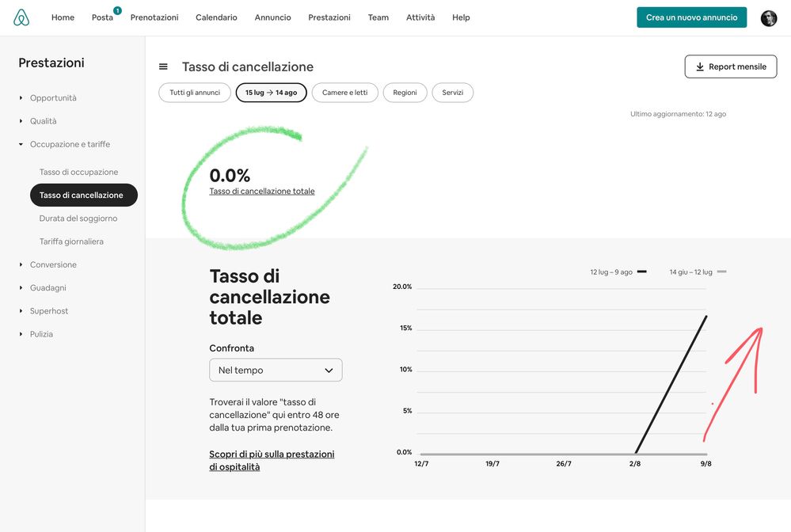This screenshot has height=532, width=791.
Task: Open the user profile avatar
Action: click(768, 17)
